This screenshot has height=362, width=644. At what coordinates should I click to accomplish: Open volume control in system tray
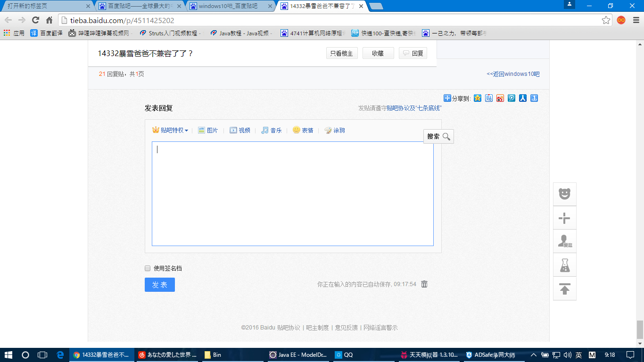point(567,355)
